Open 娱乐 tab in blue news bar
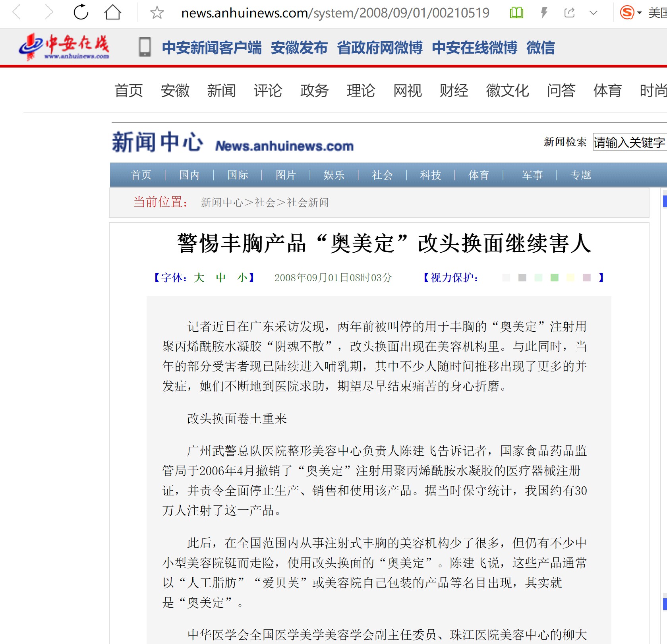Screen dimensions: 667x644 coord(334,175)
